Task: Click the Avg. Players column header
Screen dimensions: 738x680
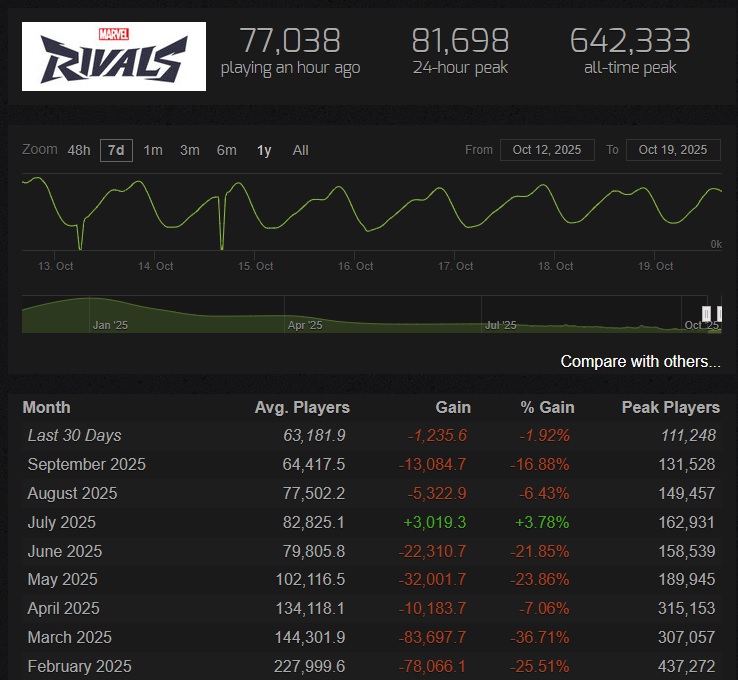Action: point(302,408)
